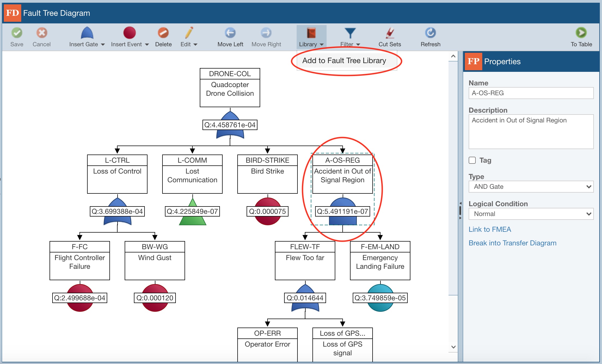Click the Link to FMEA link

(x=490, y=229)
